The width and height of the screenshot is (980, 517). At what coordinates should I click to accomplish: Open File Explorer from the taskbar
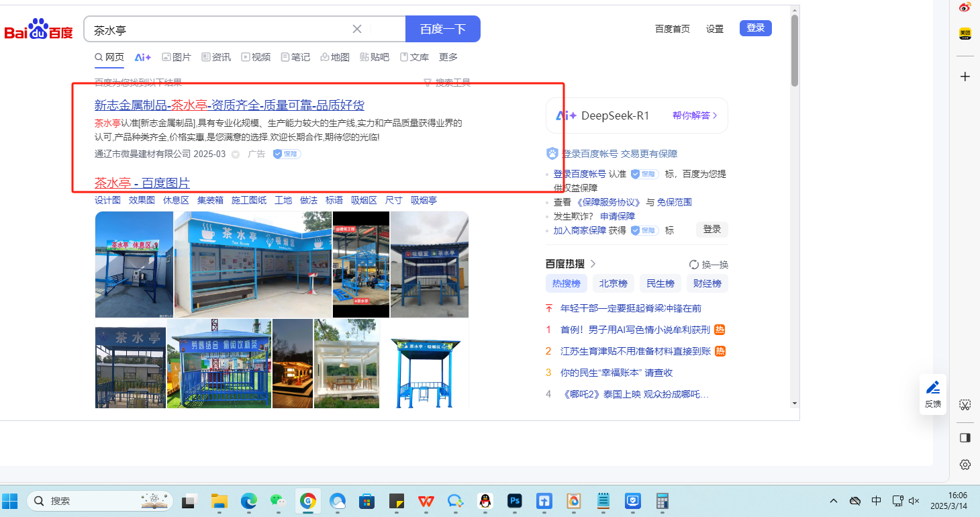pyautogui.click(x=219, y=501)
